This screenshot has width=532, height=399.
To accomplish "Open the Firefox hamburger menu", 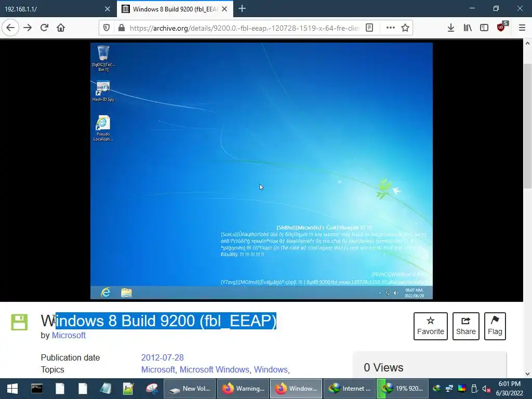I will click(522, 28).
